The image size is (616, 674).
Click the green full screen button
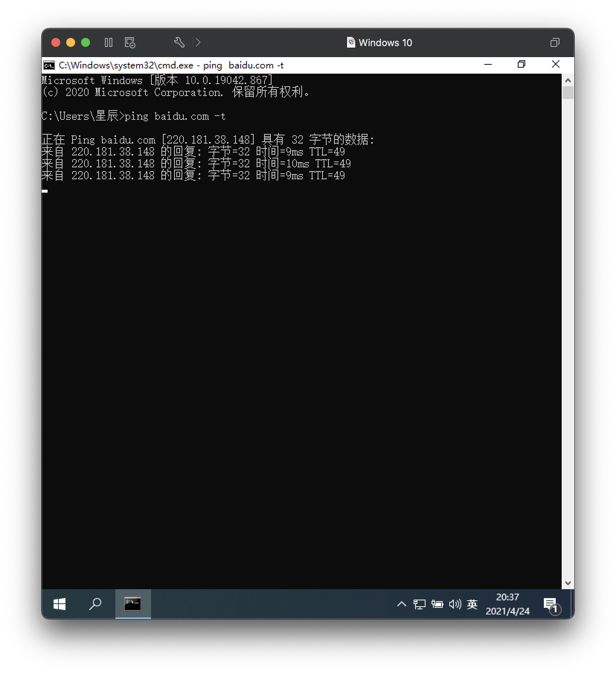point(86,42)
